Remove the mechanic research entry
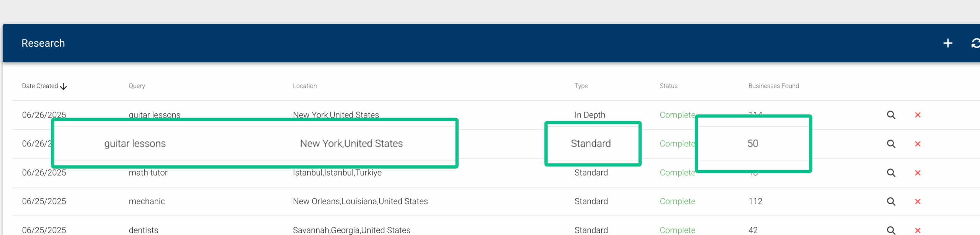Image resolution: width=980 pixels, height=235 pixels. click(918, 201)
